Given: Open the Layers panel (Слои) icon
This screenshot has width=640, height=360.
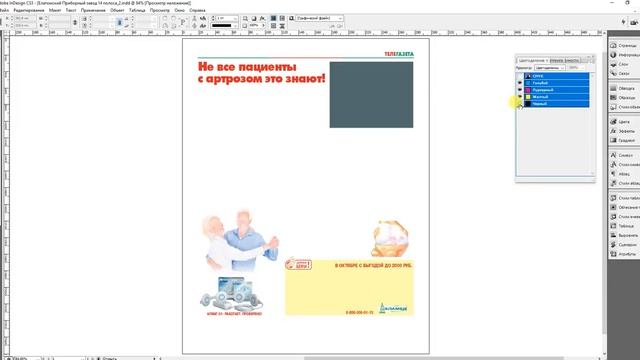Looking at the screenshot, I should pos(613,64).
